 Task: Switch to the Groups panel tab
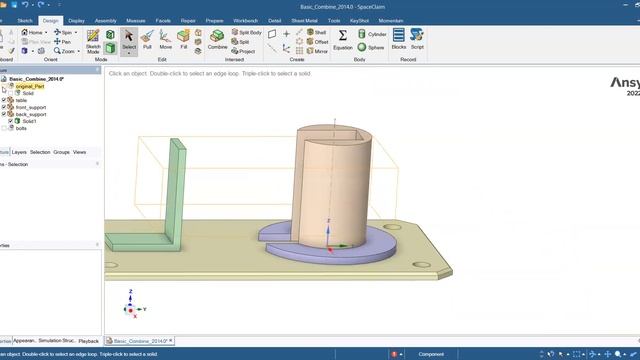pos(61,152)
